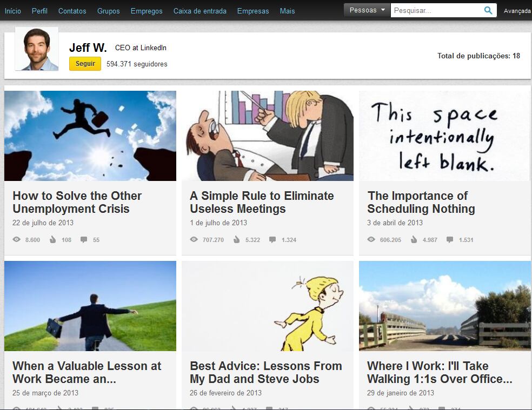Screen dimensions: 532x410
Task: Click views eye icon on Unemployment Crisis post
Action: point(17,240)
